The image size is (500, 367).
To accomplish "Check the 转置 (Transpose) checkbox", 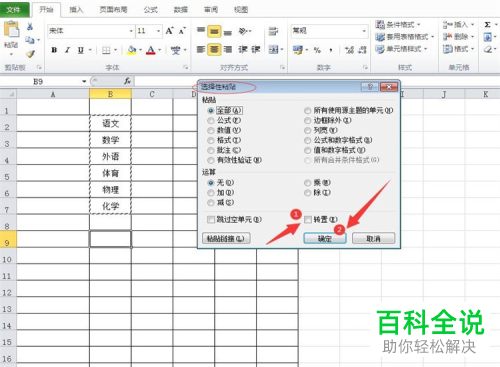I will pyautogui.click(x=308, y=219).
